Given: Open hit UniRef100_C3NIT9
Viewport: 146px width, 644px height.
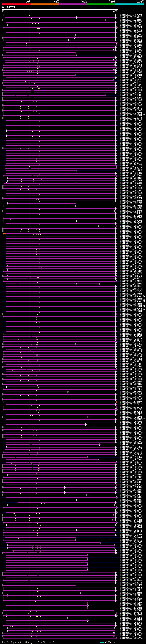Looking at the screenshot, I should [x=131, y=17].
